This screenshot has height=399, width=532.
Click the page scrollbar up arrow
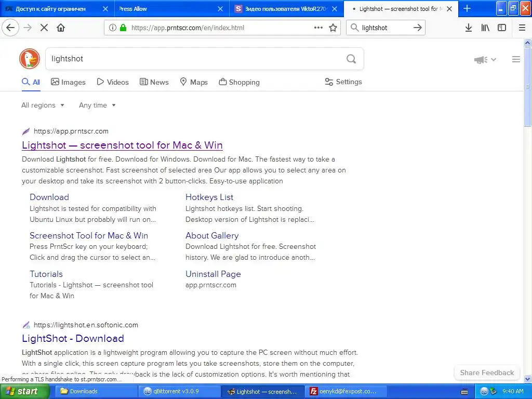(527, 43)
